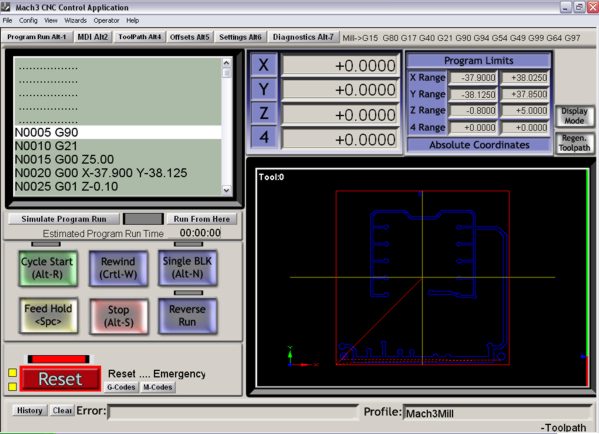Open the G-Codes reference button
599x434 pixels.
pyautogui.click(x=121, y=387)
